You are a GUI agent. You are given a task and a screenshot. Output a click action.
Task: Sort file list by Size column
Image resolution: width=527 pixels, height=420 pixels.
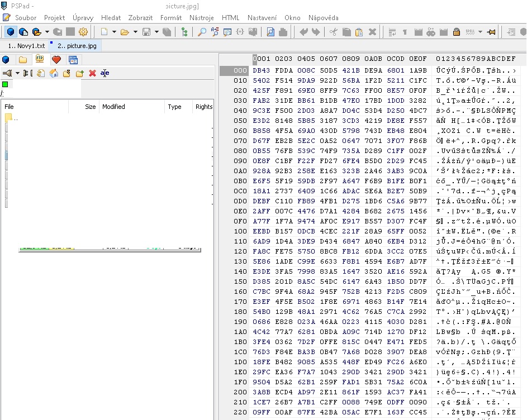click(90, 107)
